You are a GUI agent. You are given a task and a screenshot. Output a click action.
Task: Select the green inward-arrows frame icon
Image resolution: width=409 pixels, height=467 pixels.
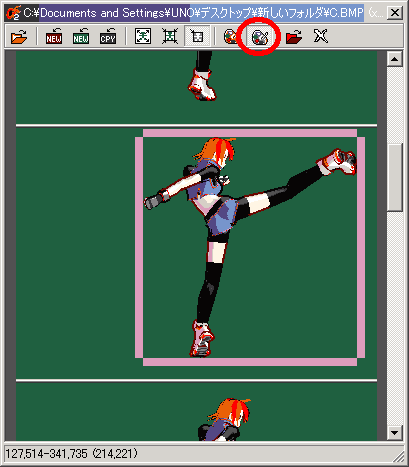pyautogui.click(x=143, y=36)
